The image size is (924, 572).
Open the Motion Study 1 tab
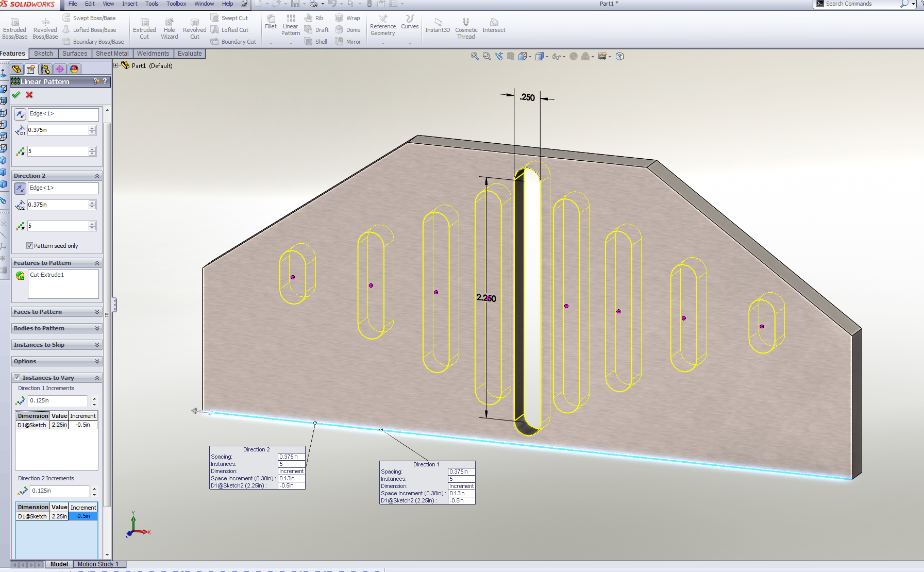pos(98,564)
